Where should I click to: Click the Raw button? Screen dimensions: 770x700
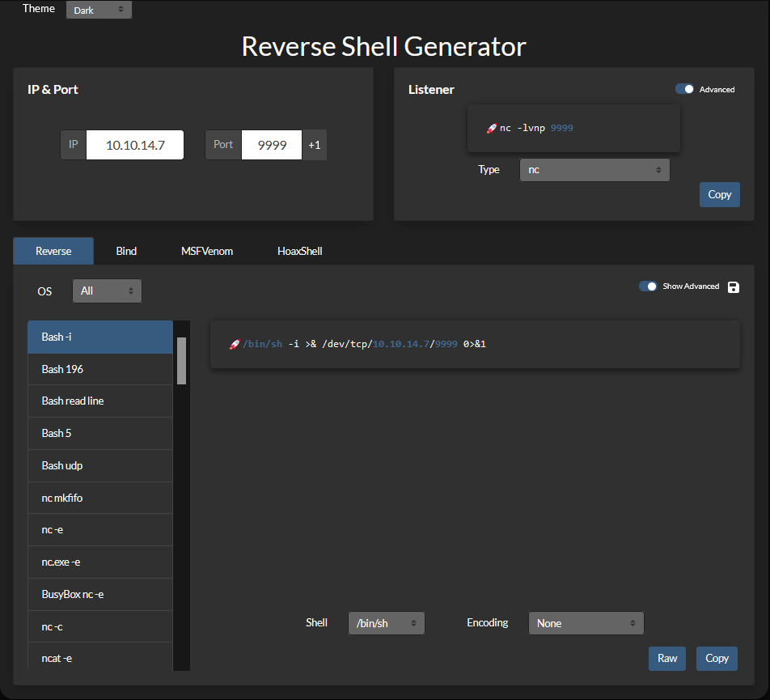click(666, 658)
